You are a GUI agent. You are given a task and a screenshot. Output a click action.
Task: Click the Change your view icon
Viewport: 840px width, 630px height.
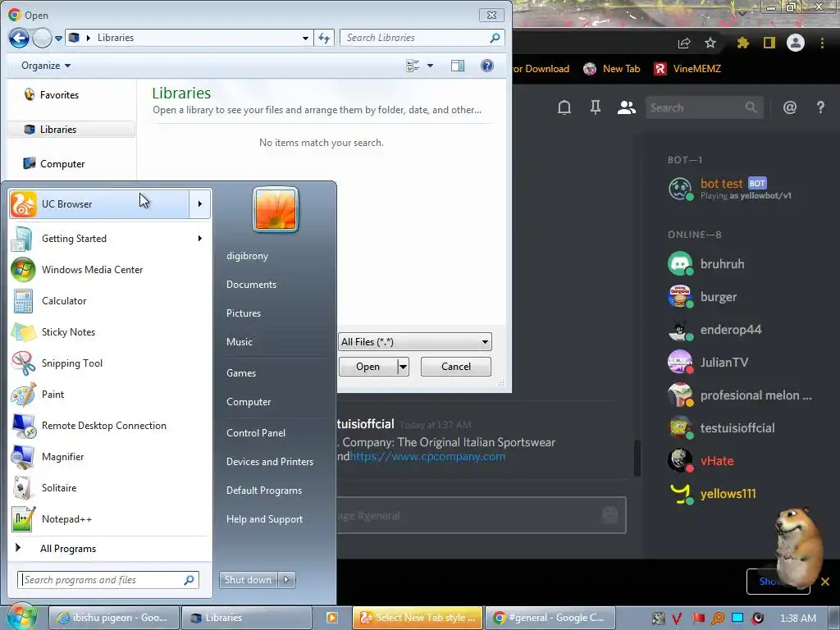tap(413, 66)
